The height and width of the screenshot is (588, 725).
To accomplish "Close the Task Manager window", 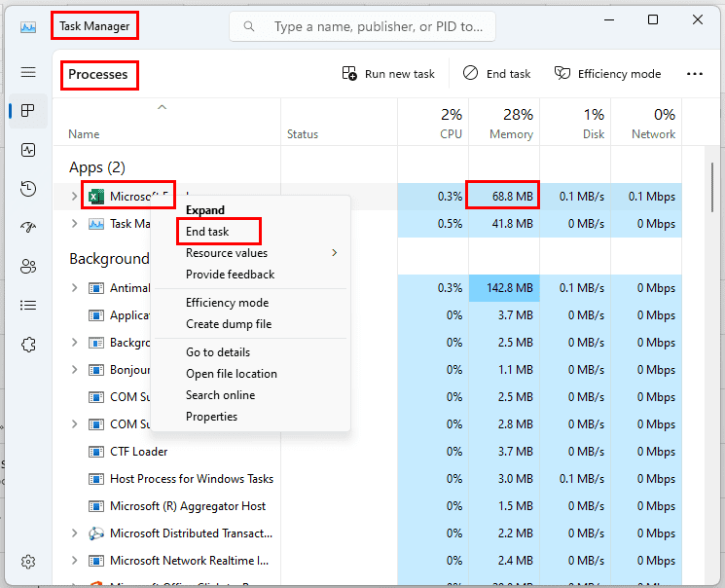I will [697, 19].
